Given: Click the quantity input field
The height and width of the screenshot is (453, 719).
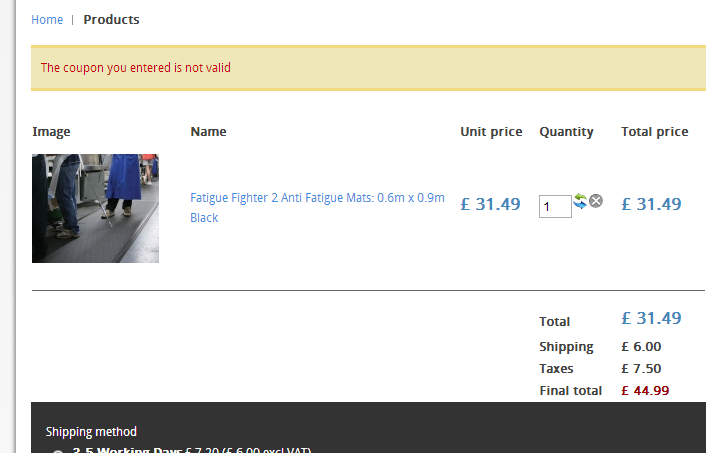Looking at the screenshot, I should [x=554, y=207].
